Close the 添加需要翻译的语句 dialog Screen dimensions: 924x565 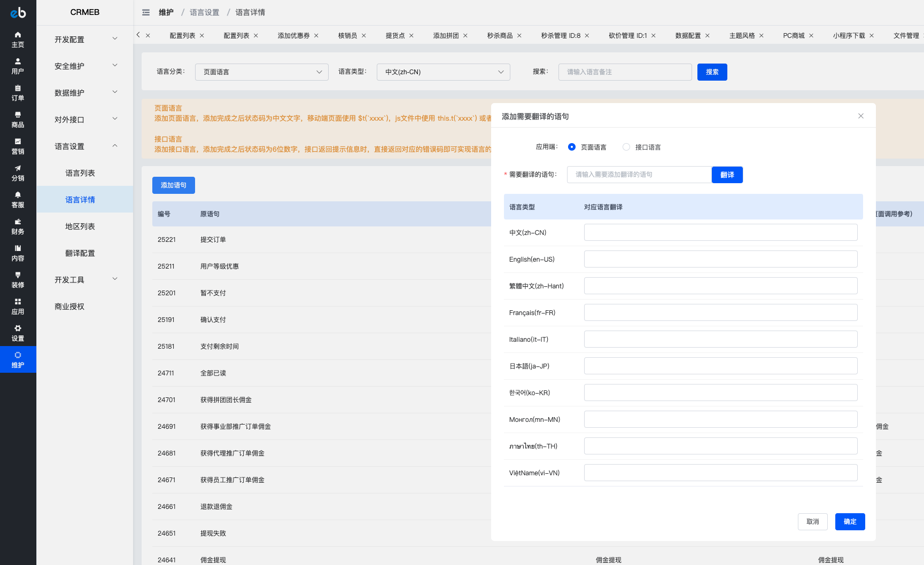pyautogui.click(x=861, y=116)
